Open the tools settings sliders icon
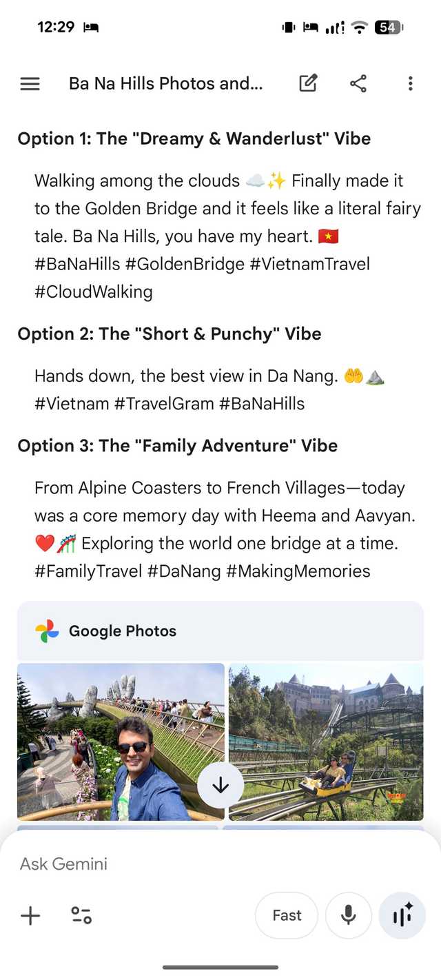The width and height of the screenshot is (441, 980). pyautogui.click(x=81, y=915)
